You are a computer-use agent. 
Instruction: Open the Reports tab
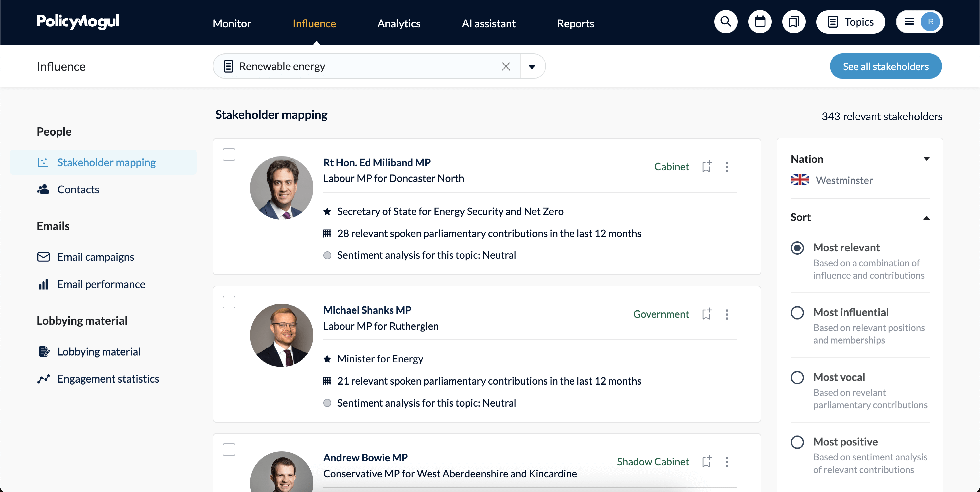(575, 24)
